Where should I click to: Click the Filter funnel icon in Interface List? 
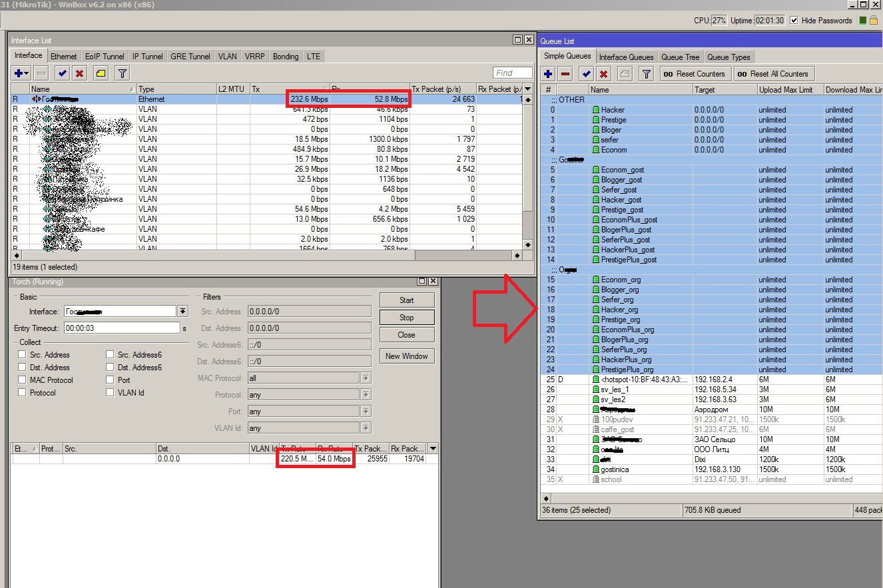[122, 73]
